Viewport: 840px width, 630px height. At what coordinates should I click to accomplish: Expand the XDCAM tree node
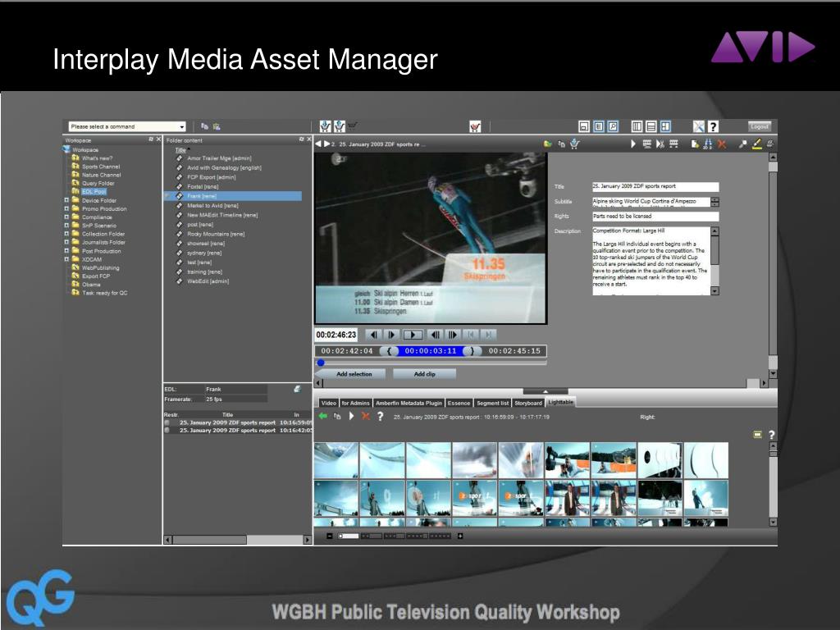pyautogui.click(x=66, y=259)
